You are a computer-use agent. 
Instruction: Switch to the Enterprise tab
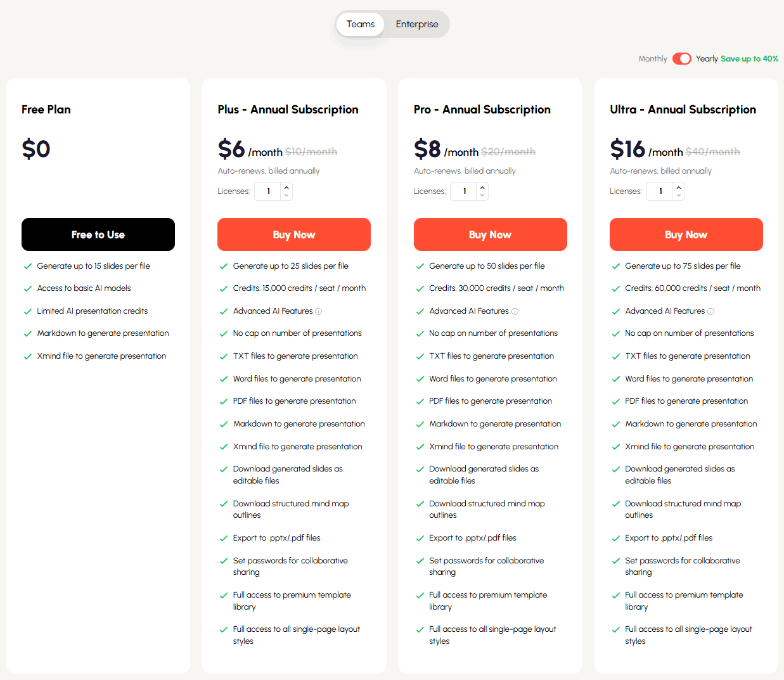point(417,24)
